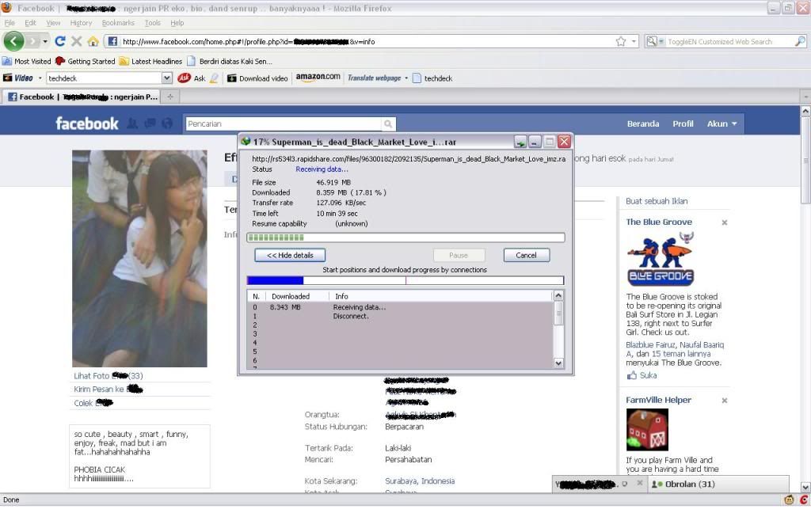Click the red C status bar icon

(x=804, y=500)
